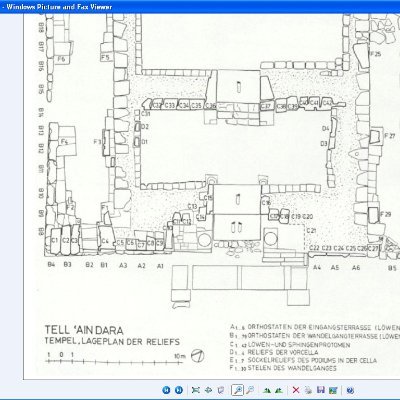The width and height of the screenshot is (400, 400).
Task: Fit image to window with Best Fit
Action: tap(196, 390)
